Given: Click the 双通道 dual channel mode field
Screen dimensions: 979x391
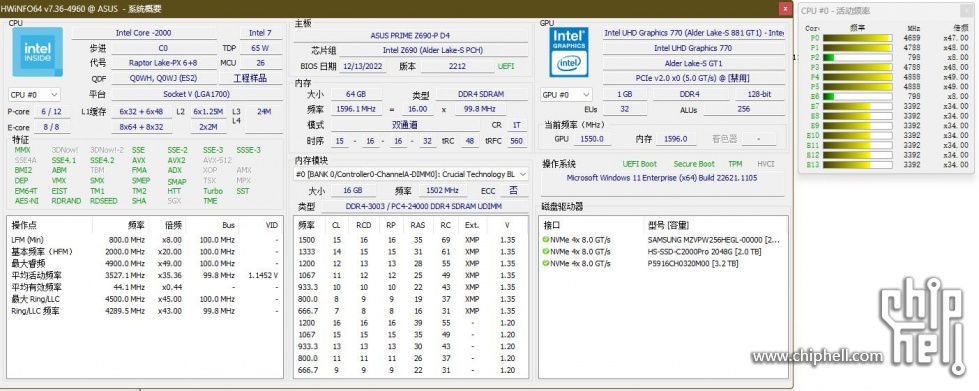Looking at the screenshot, I should coord(405,125).
